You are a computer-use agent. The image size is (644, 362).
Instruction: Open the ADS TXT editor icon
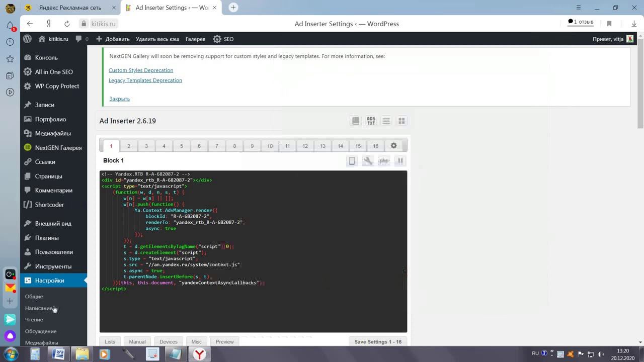pos(371,121)
